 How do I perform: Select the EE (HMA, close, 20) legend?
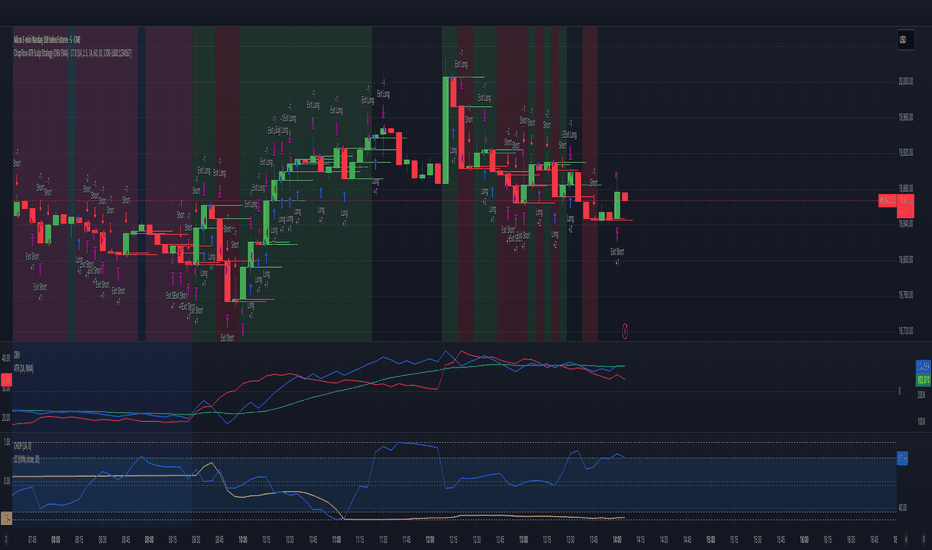26,459
